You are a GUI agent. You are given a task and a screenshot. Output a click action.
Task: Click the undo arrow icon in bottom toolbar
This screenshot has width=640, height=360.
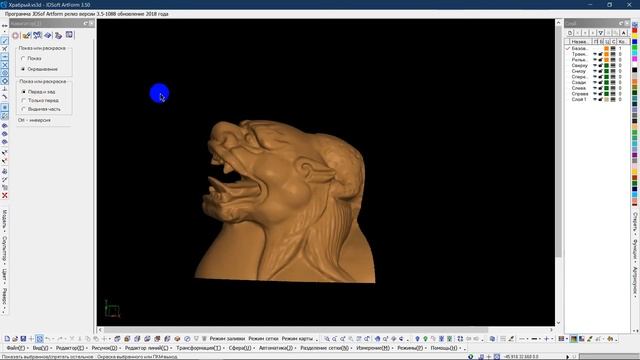[48, 339]
